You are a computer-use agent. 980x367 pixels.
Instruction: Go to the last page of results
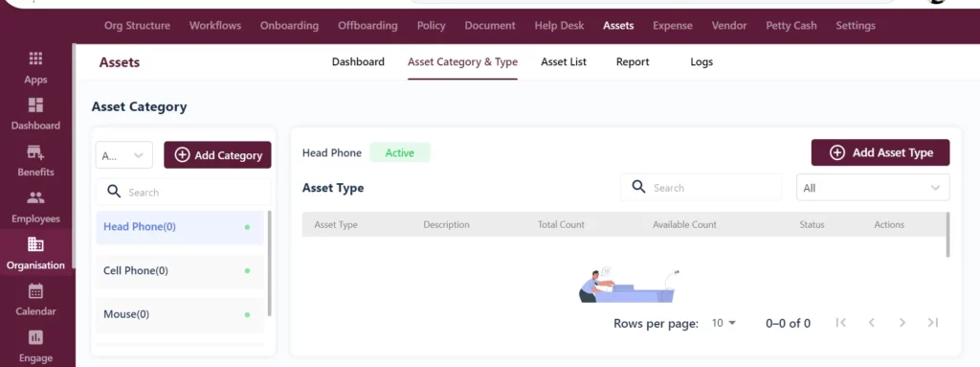pyautogui.click(x=932, y=323)
